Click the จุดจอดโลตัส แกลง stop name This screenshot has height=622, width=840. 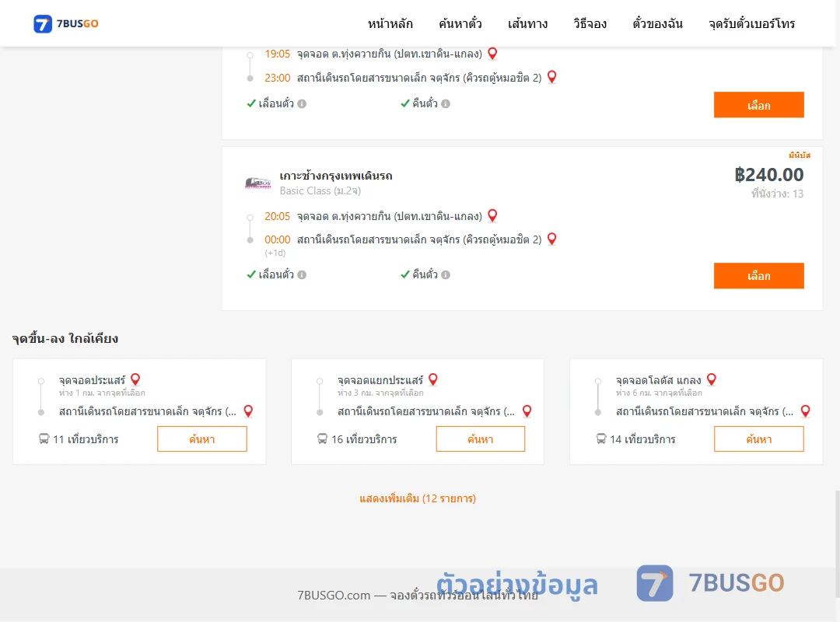[x=659, y=380]
